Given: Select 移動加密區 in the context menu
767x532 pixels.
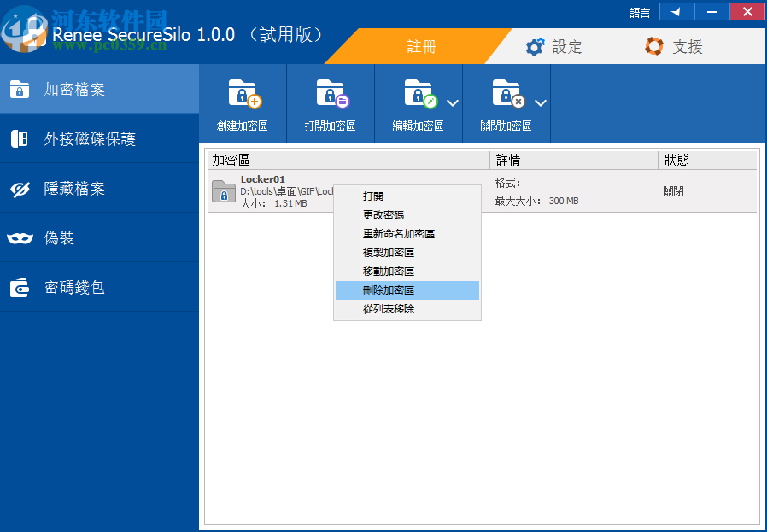Looking at the screenshot, I should tap(407, 272).
